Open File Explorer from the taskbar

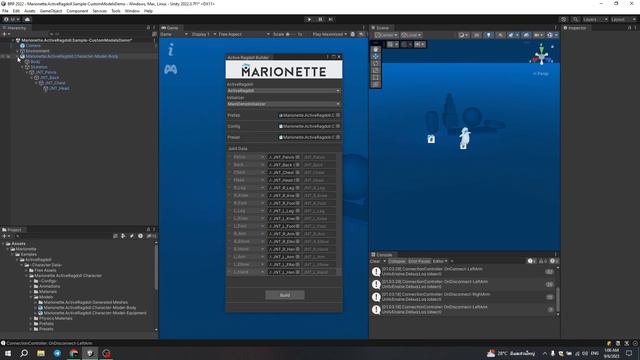(x=41, y=353)
